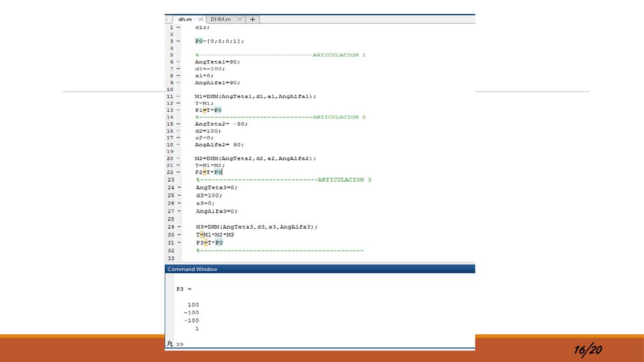Set breakpoint dash on line 11
Viewport: 644px width, 362px height.
point(178,96)
